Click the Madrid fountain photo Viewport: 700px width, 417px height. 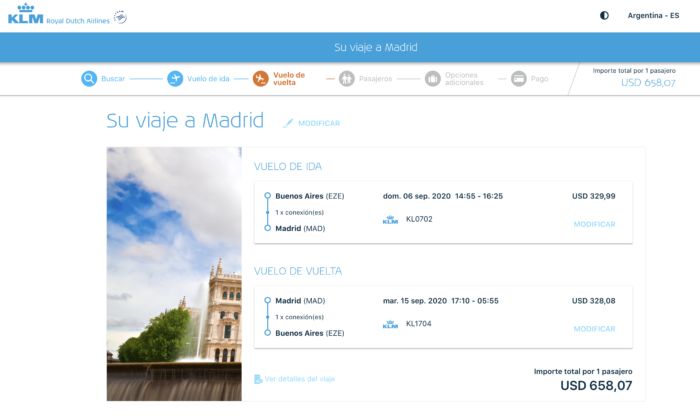pos(174,274)
